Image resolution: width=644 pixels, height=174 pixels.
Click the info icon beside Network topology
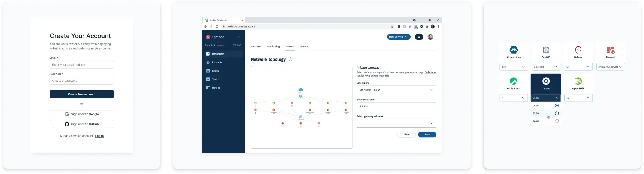click(291, 59)
